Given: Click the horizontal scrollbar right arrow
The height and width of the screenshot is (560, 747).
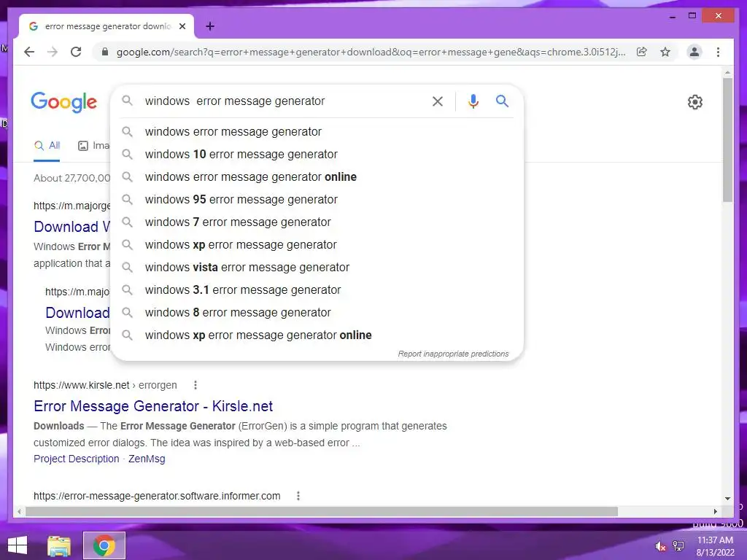Looking at the screenshot, I should click(715, 511).
